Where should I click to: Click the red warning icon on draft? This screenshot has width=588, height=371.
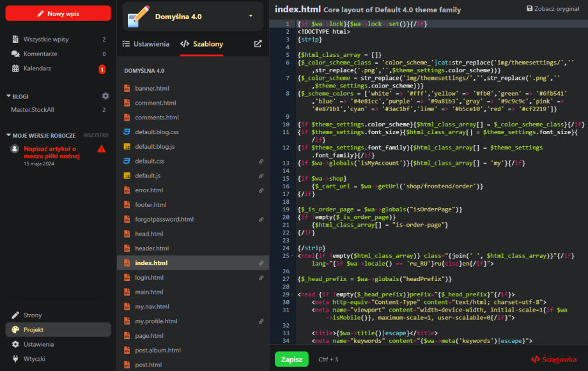point(101,149)
